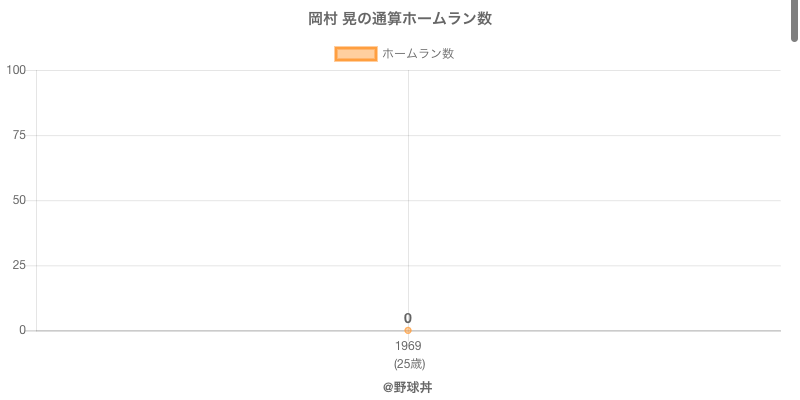Click the x-axis baseline left of the data point
800x400 pixels.
[200, 330]
